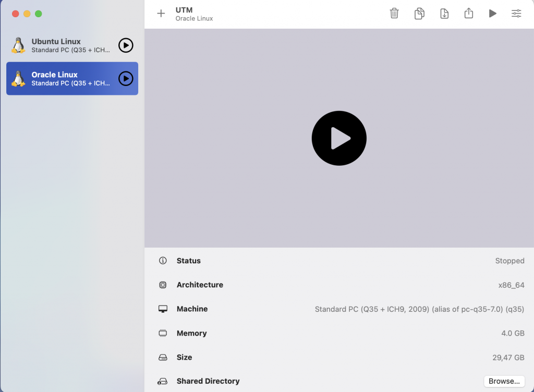Click the 'Stopped' status value

click(x=509, y=261)
